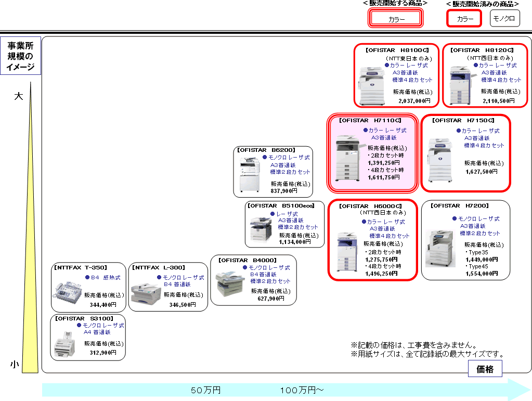Click the (NTT西日本のみ) note under H8120C
The height and width of the screenshot is (401, 532).
tap(490, 58)
